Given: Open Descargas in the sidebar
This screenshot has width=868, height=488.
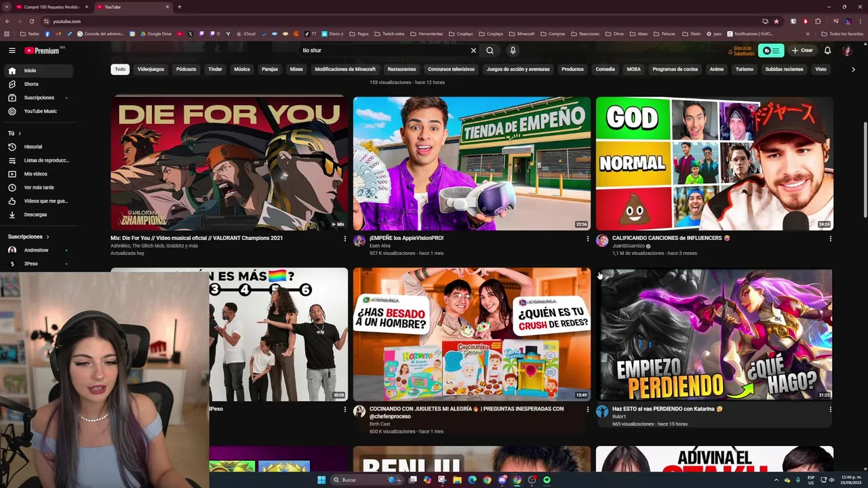Looking at the screenshot, I should (x=39, y=214).
